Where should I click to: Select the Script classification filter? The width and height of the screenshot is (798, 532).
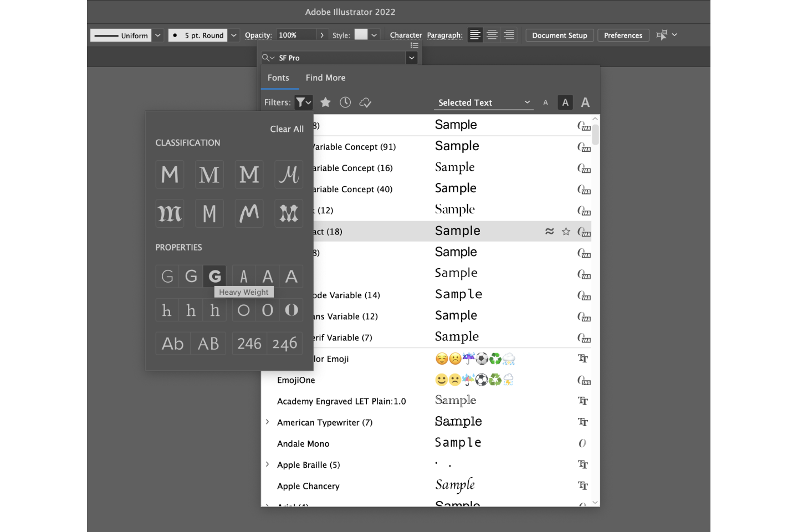[x=289, y=175]
